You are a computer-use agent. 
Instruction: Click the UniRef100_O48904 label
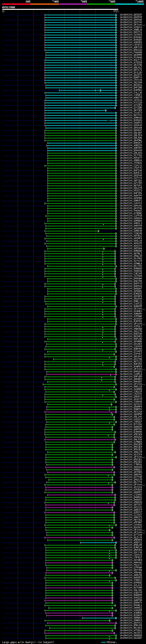click(x=131, y=218)
